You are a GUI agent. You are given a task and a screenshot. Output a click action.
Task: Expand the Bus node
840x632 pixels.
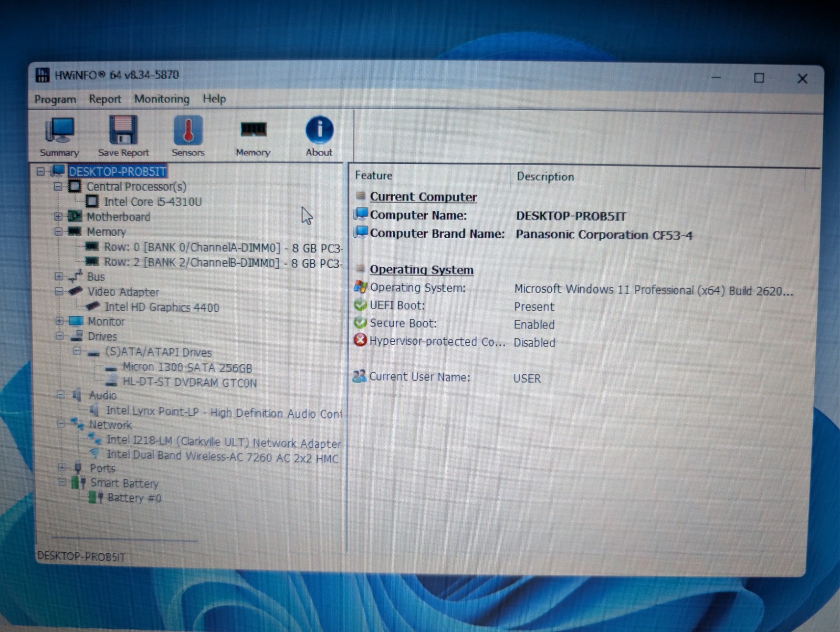(59, 276)
